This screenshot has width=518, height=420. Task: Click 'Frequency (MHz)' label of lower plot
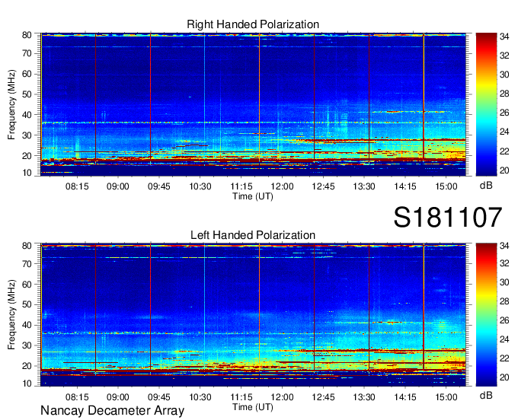[x=11, y=315]
